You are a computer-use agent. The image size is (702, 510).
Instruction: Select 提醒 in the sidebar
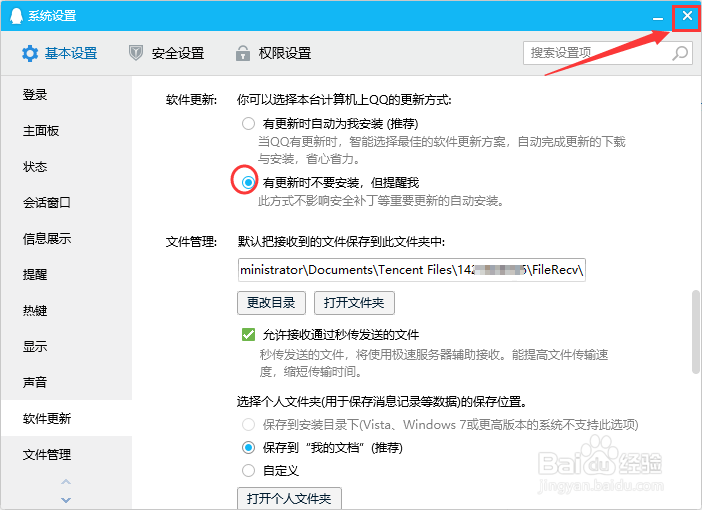click(x=66, y=274)
